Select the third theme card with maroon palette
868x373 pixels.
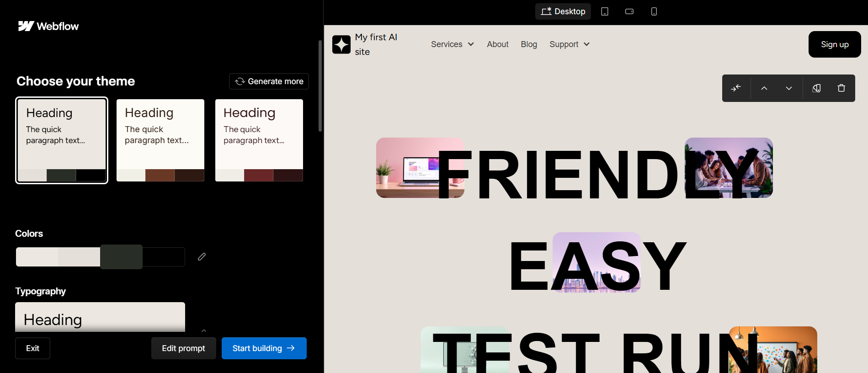coord(259,140)
